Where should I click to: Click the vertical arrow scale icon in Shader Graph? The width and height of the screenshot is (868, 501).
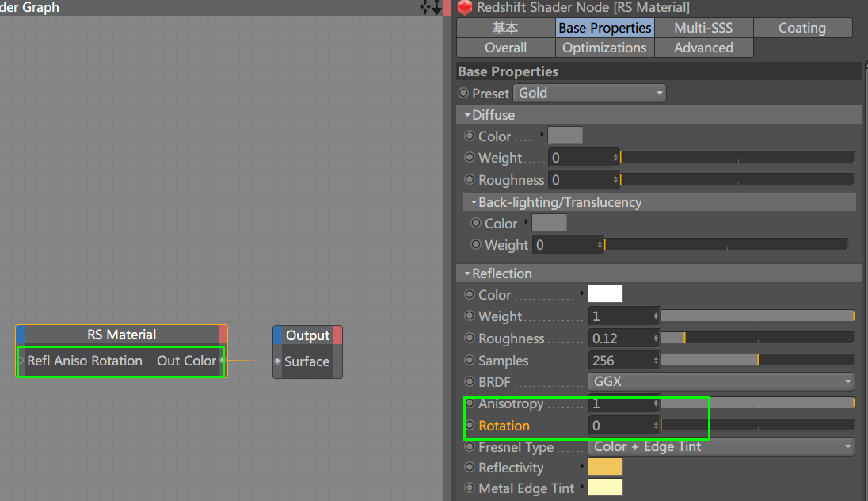click(x=435, y=7)
